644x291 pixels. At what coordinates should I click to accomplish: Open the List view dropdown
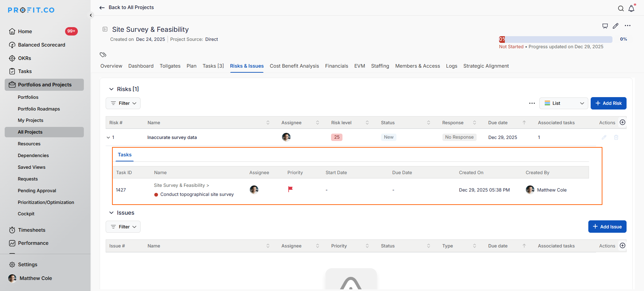[563, 103]
